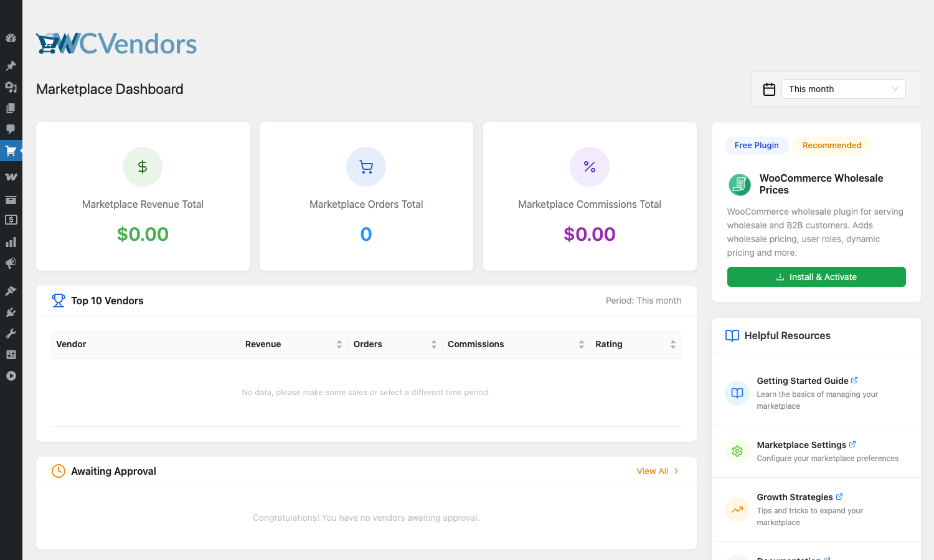This screenshot has width=934, height=560.
Task: Open Pages icon in the sidebar
Action: tap(11, 108)
